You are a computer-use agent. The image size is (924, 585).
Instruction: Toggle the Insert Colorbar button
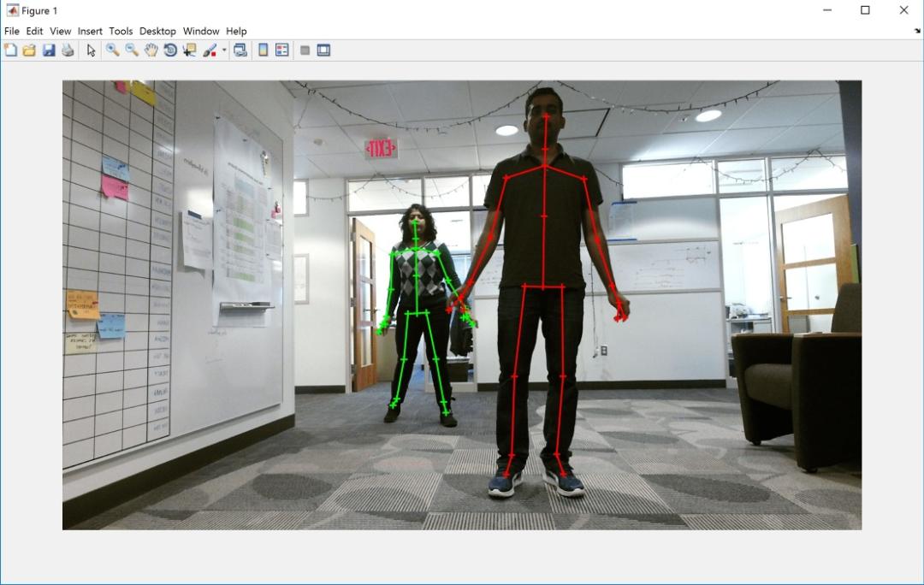(x=264, y=50)
